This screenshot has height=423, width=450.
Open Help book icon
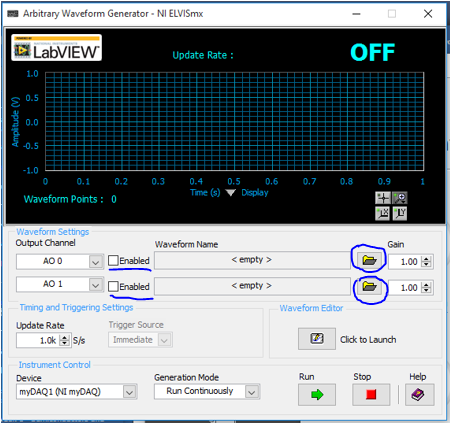(x=419, y=395)
